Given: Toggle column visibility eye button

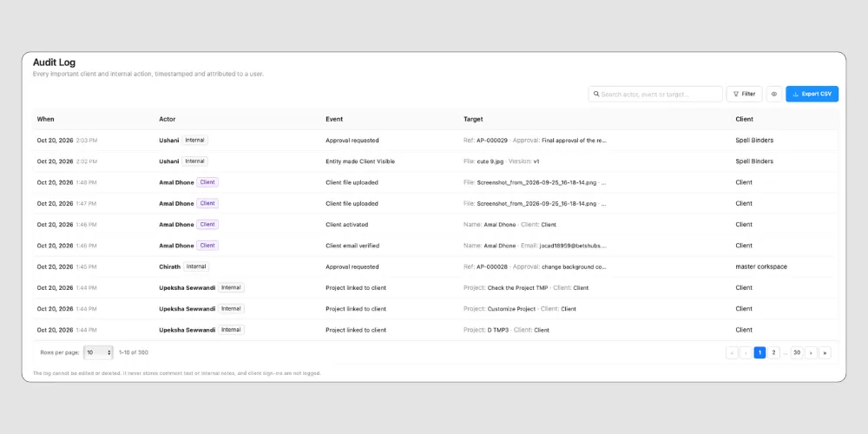Looking at the screenshot, I should [x=774, y=94].
